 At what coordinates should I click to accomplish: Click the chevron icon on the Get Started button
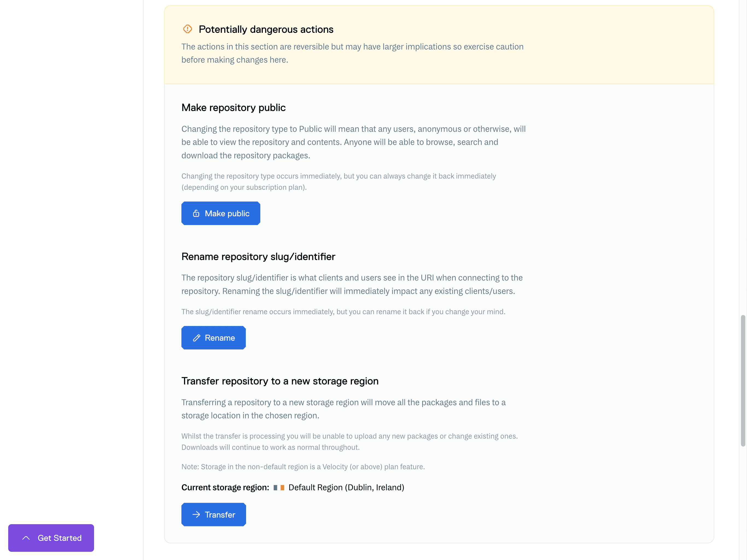click(26, 538)
